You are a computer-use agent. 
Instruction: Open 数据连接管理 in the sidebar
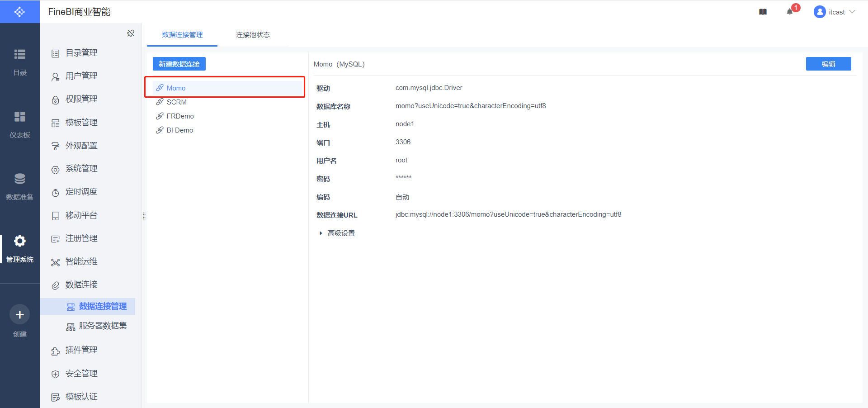coord(88,306)
